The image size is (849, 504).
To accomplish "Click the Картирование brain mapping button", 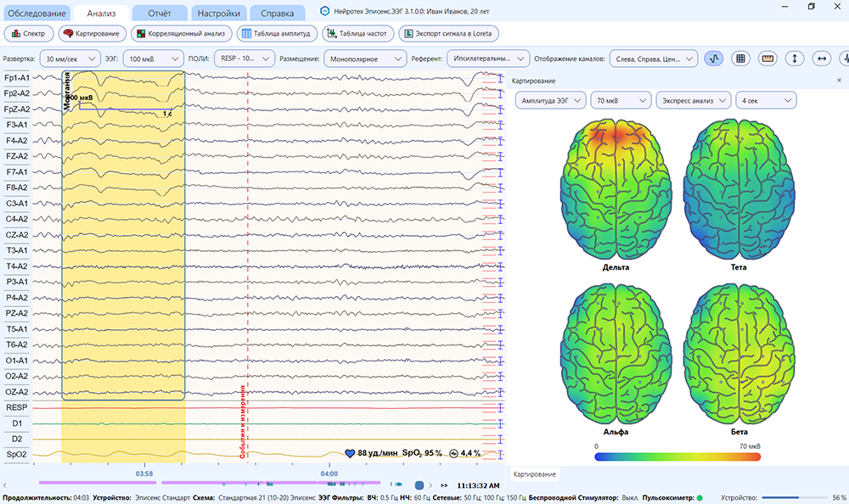I will pyautogui.click(x=92, y=34).
